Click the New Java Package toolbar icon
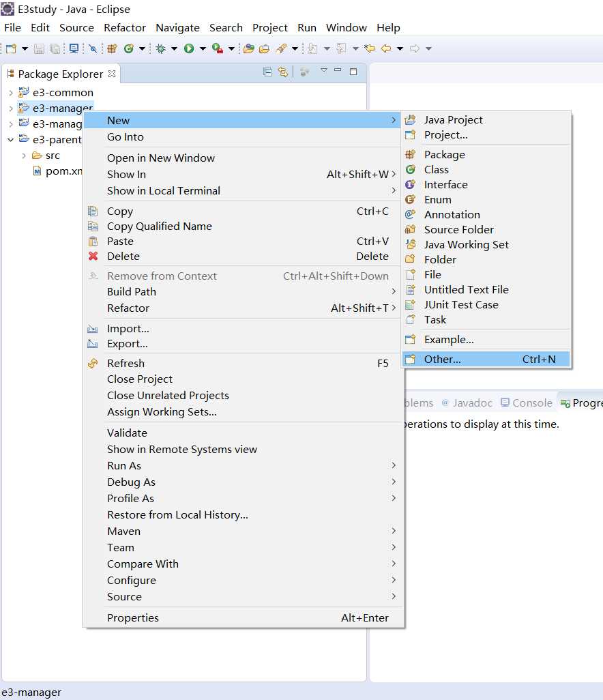 [112, 48]
